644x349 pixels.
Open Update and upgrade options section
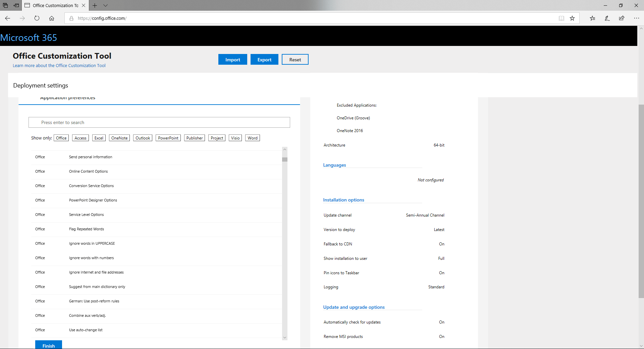[354, 307]
